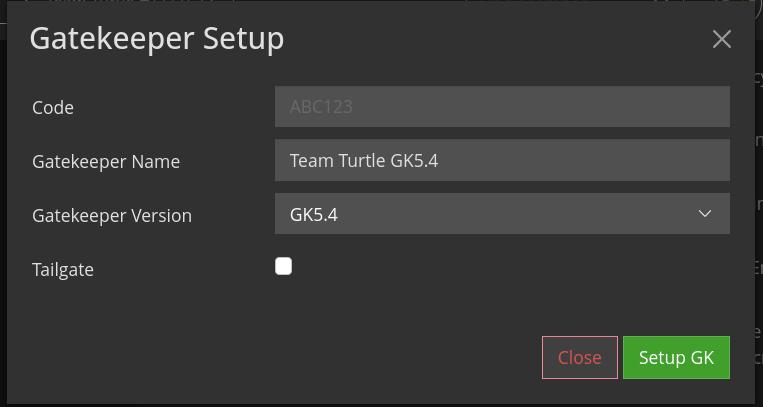Click the chevron arrow on the version selector
This screenshot has height=407, width=763.
pyautogui.click(x=705, y=214)
